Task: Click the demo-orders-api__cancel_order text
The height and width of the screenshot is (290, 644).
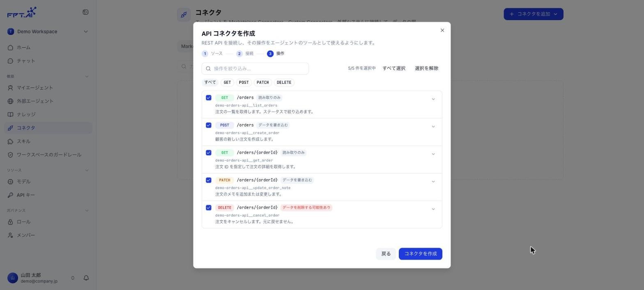Action: tap(247, 215)
